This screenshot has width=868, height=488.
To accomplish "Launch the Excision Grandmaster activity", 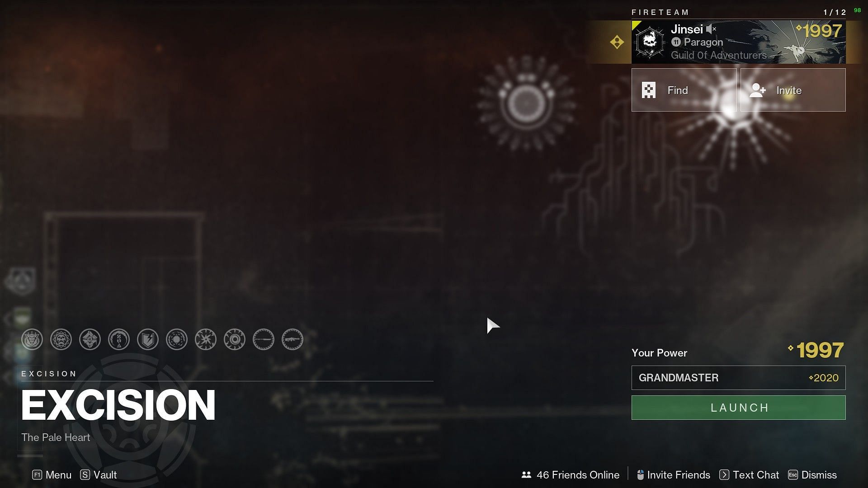I will click(738, 407).
